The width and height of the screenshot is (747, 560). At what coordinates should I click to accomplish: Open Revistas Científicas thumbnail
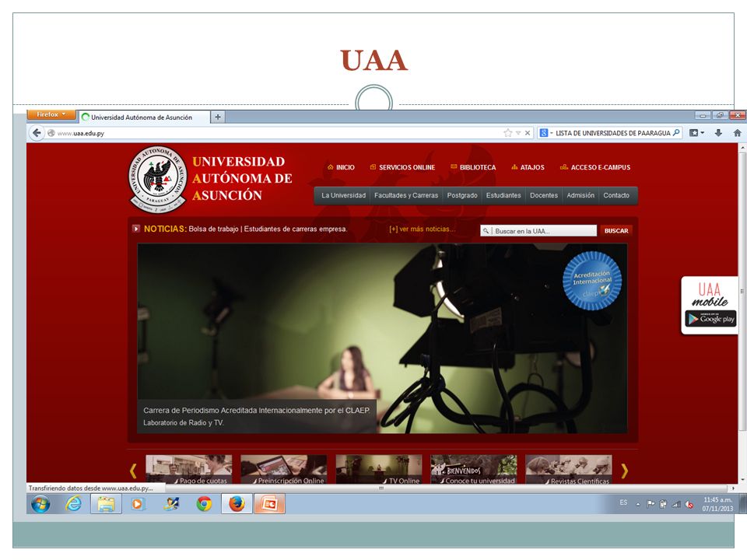568,470
